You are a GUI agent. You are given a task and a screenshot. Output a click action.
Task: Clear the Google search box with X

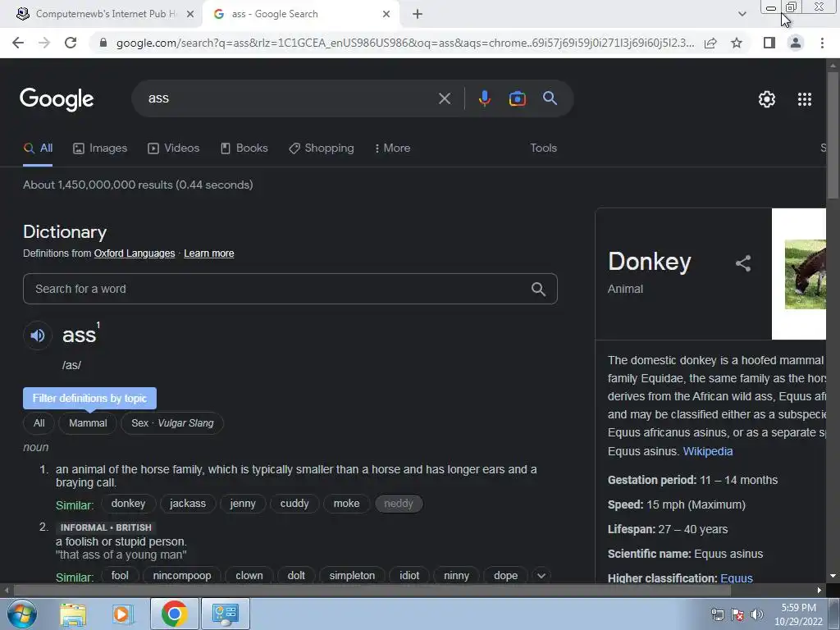444,98
